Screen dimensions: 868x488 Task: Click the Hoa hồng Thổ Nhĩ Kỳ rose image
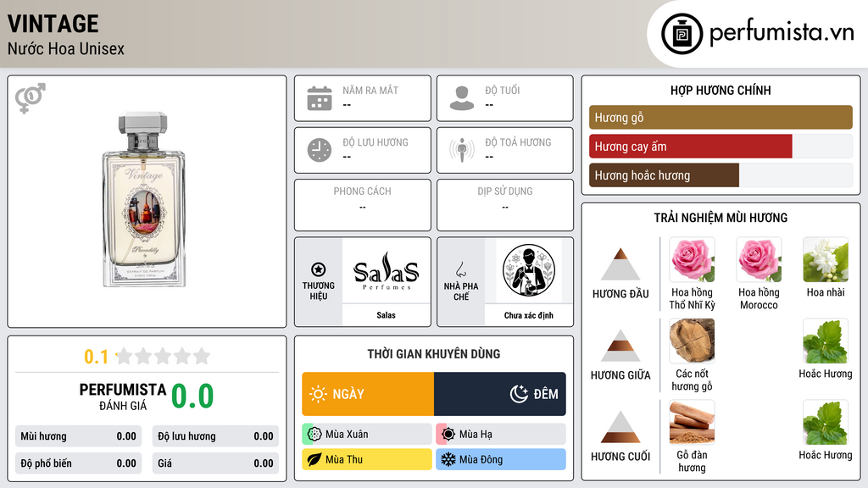click(692, 260)
